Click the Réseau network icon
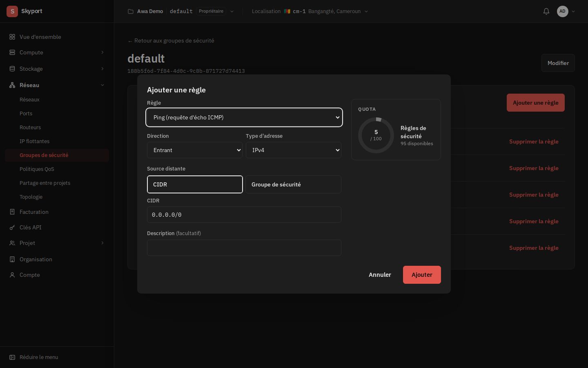Screen dimensions: 588x368 tap(12, 85)
